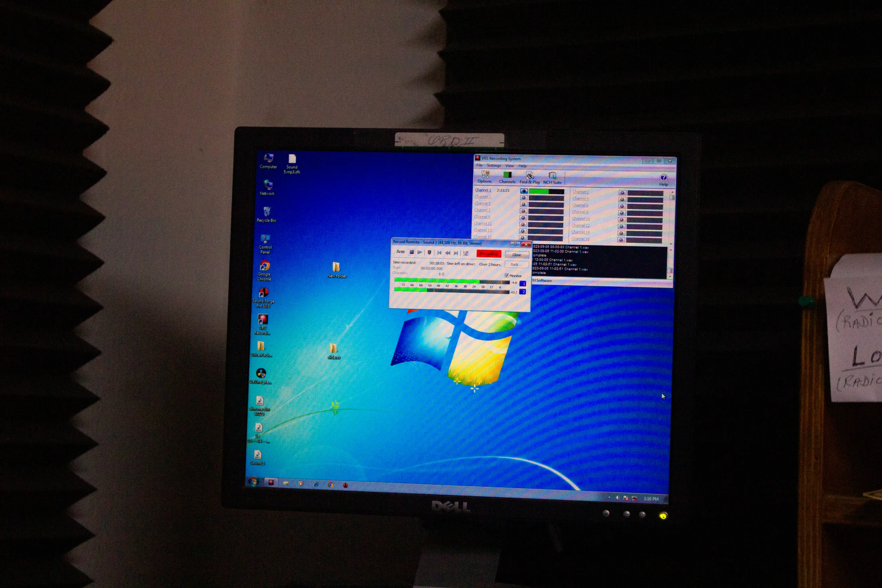Click the red Recording status button
Screen dimensions: 882x588
tap(489, 254)
